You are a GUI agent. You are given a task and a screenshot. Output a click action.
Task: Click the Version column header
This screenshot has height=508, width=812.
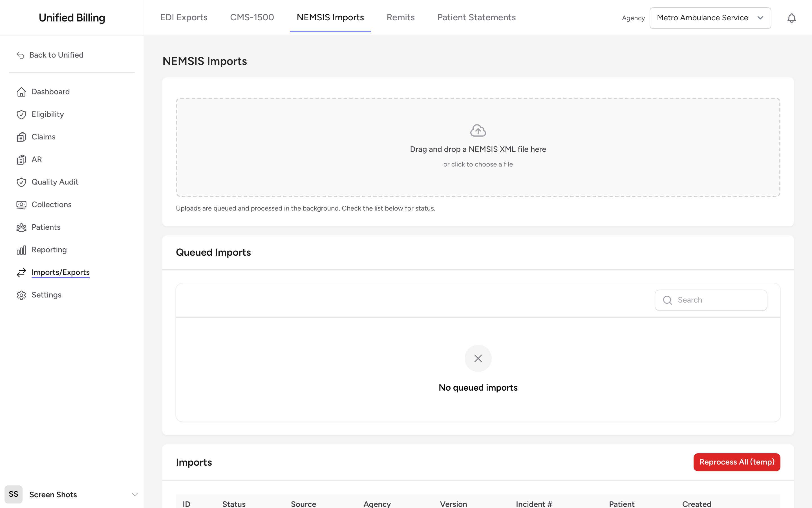454,504
